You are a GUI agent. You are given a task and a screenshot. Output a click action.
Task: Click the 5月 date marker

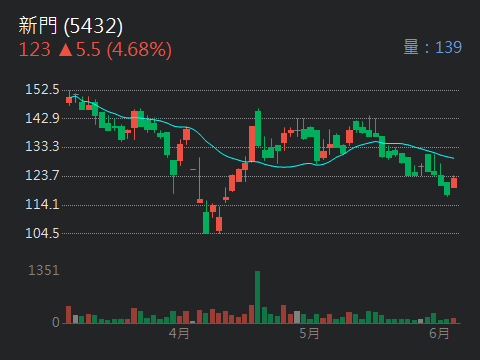(x=309, y=333)
